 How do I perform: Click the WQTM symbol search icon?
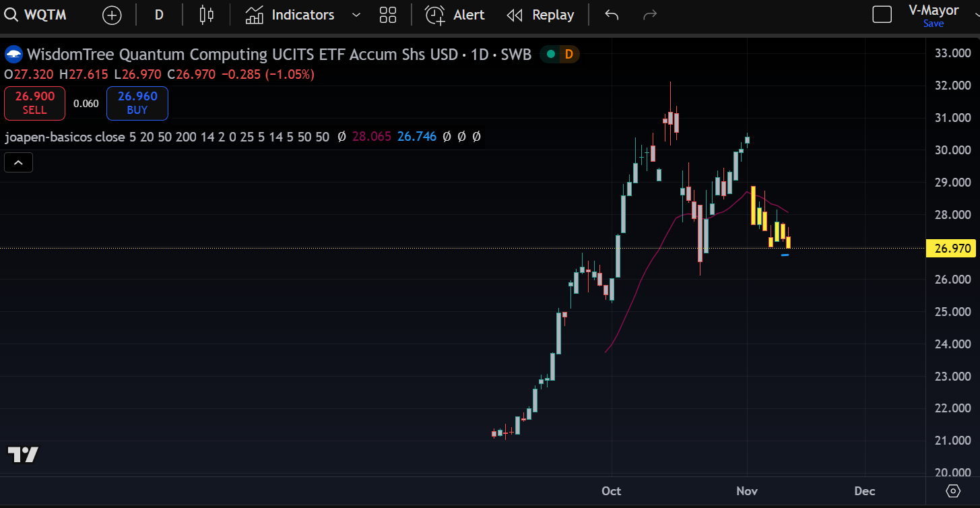coord(11,15)
